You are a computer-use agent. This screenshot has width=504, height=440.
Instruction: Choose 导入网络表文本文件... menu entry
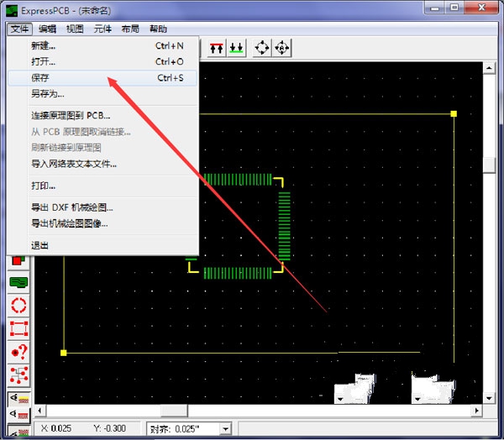[x=102, y=164]
